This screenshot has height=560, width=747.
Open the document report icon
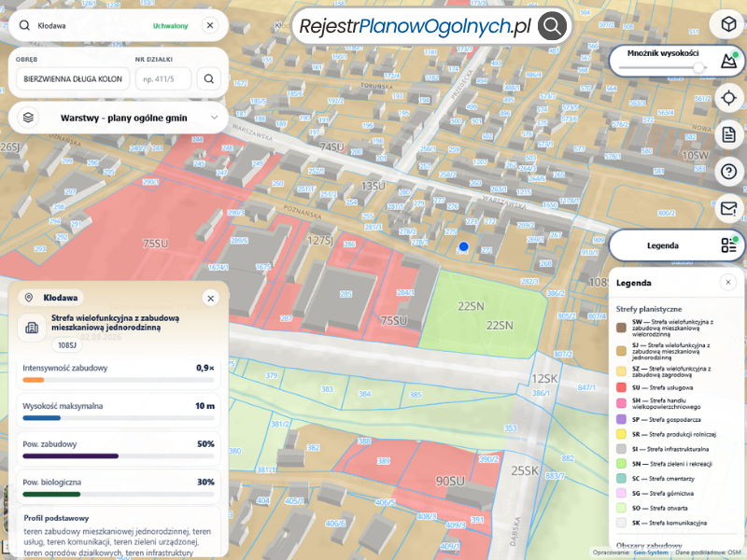point(728,134)
